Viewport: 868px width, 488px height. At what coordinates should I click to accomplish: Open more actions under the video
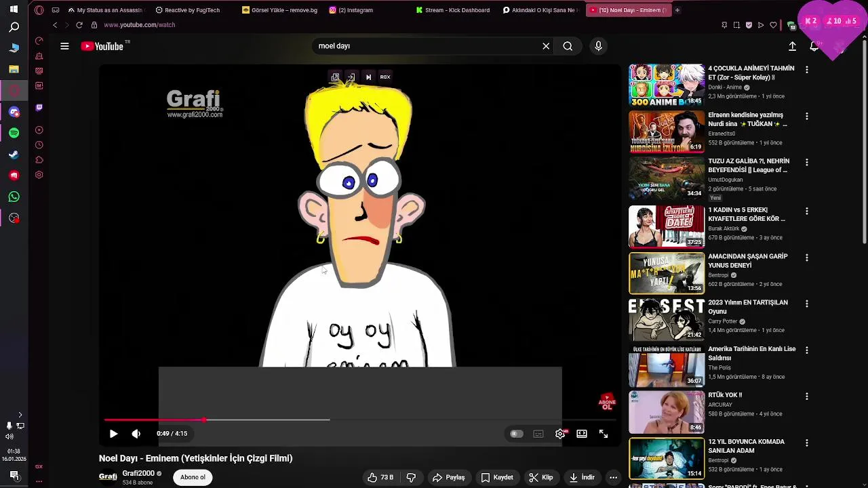613,477
